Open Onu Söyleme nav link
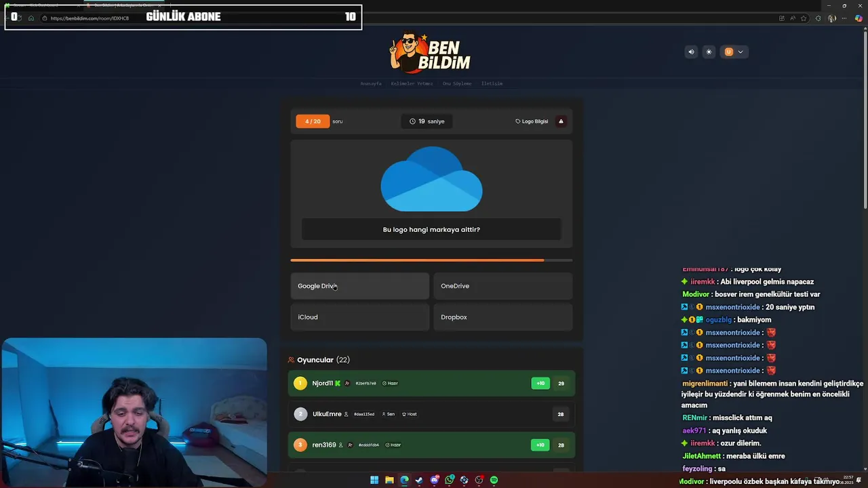 [457, 83]
